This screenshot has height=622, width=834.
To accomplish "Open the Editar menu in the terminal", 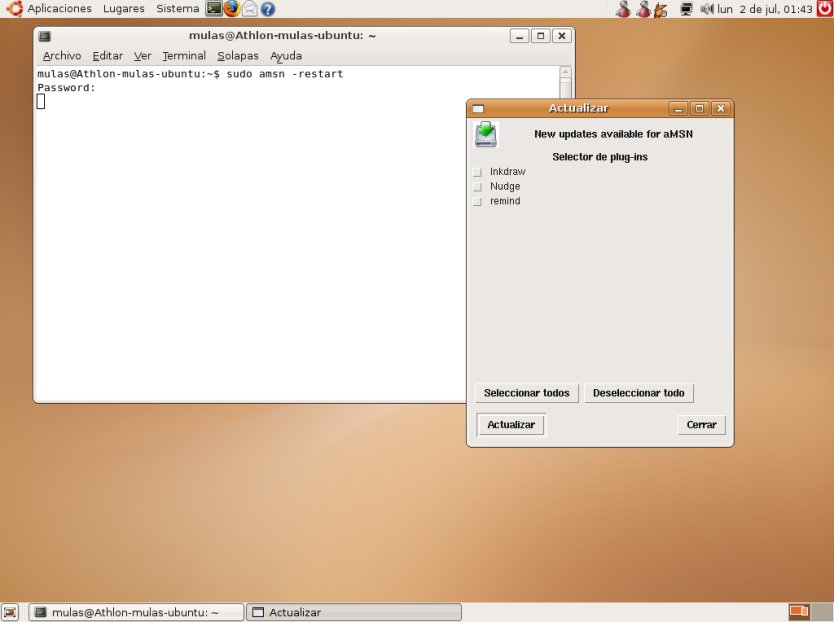I will (x=107, y=56).
